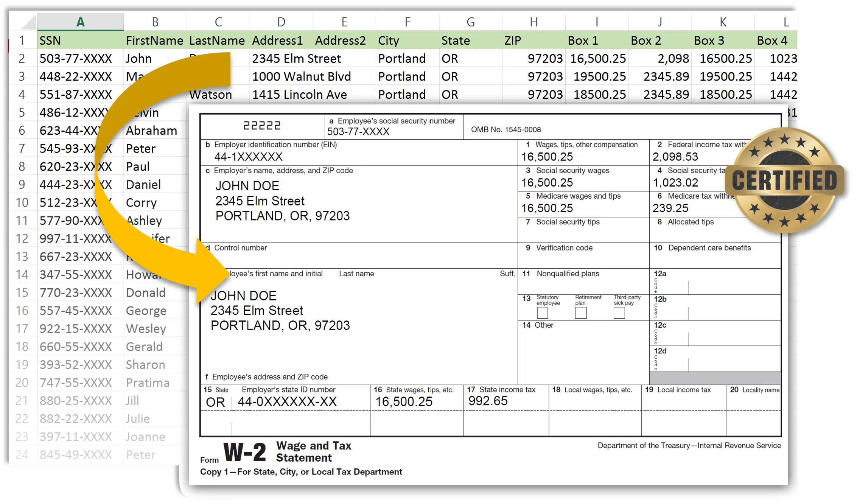Check the Retirement plan box
This screenshot has height=504, width=857.
(x=580, y=313)
